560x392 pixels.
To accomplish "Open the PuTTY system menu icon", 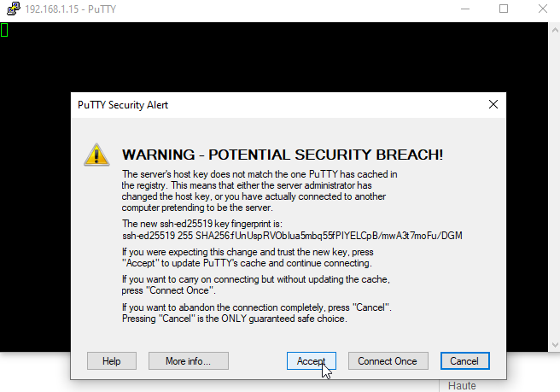I will [13, 9].
